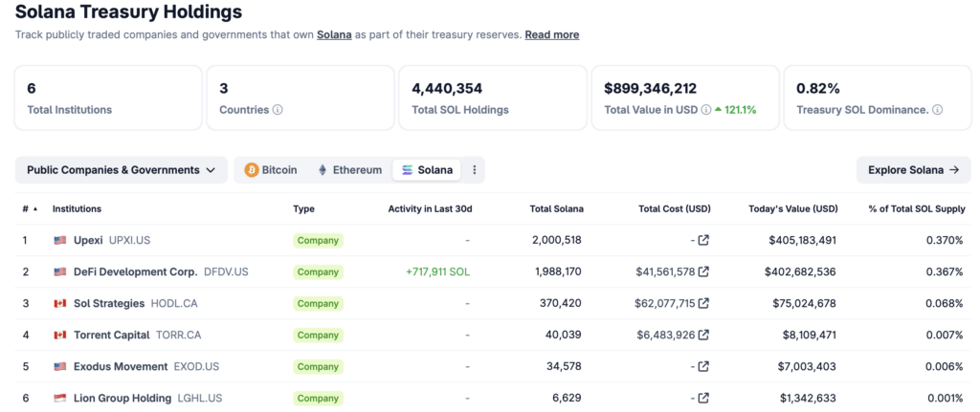Follow the Read more link
The height and width of the screenshot is (412, 980).
(552, 35)
